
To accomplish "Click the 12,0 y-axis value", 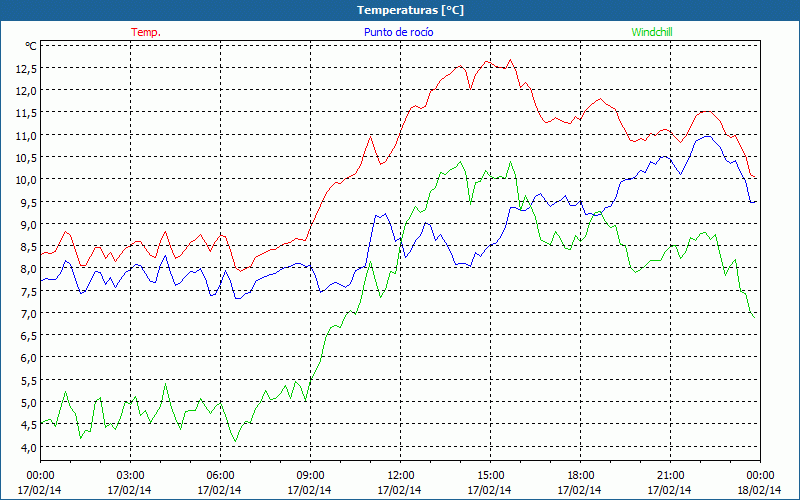I will pyautogui.click(x=26, y=91).
